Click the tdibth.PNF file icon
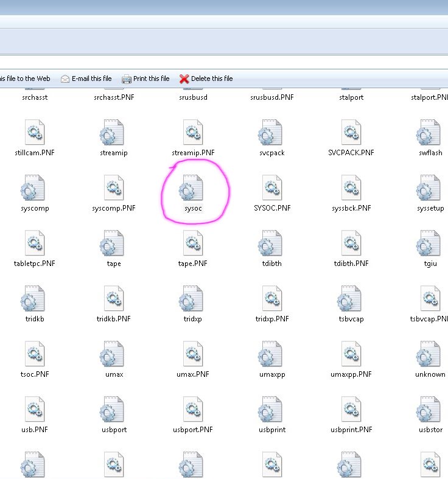The width and height of the screenshot is (448, 479). click(351, 243)
